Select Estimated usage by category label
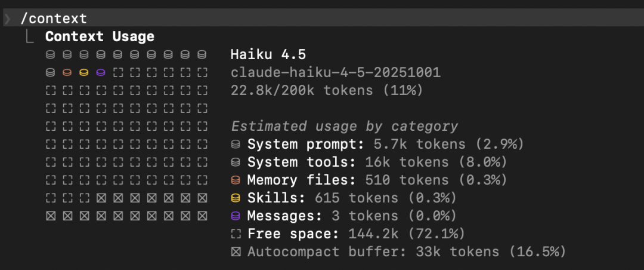This screenshot has width=644, height=270. coord(344,126)
